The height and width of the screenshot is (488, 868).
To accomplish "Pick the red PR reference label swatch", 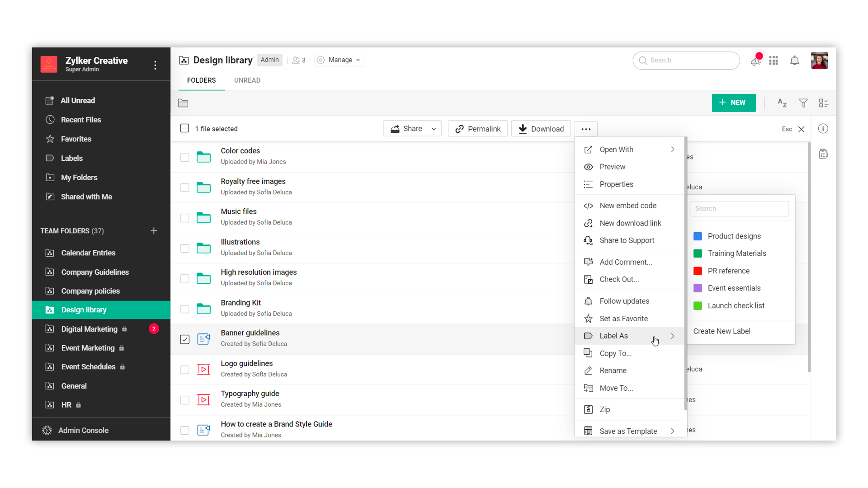I will (698, 271).
